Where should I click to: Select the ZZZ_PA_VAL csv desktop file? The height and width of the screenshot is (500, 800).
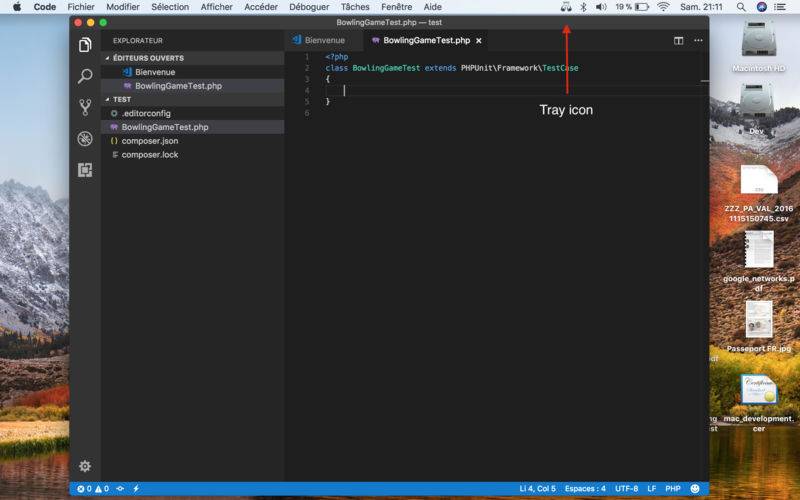tap(759, 193)
